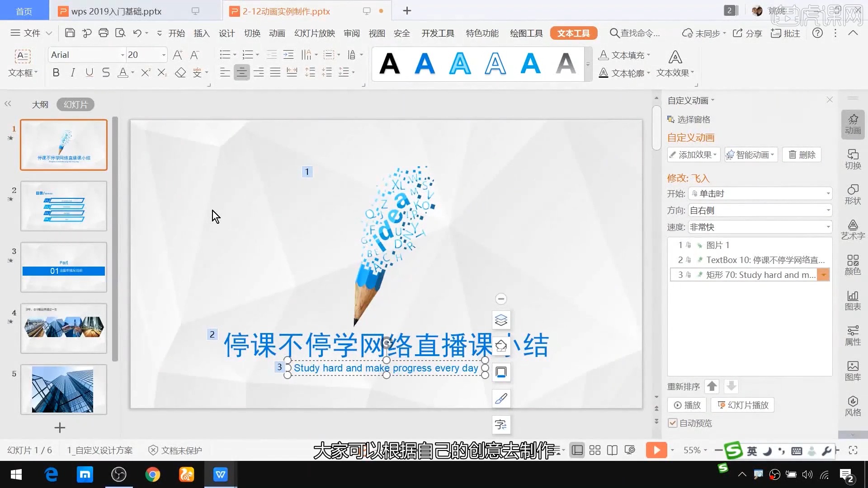This screenshot has width=868, height=488.
Task: Expand the 方向 direction dropdown
Action: [x=828, y=210]
